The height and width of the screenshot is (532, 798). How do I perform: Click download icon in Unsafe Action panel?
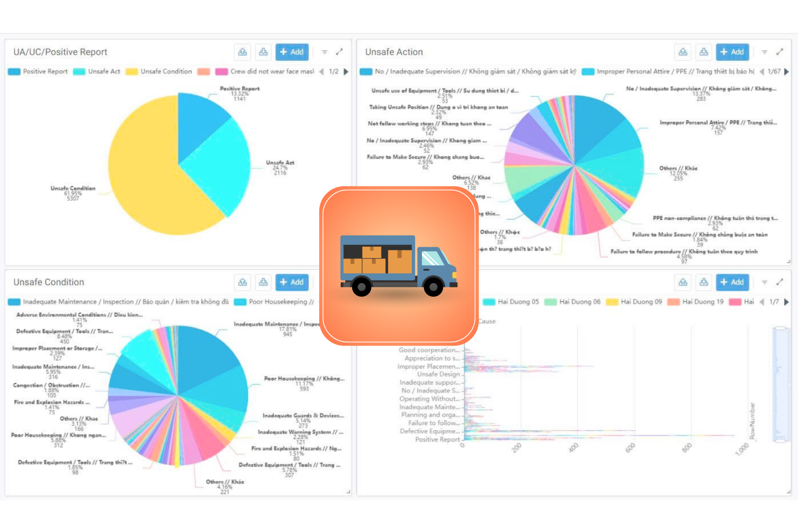[x=704, y=52]
